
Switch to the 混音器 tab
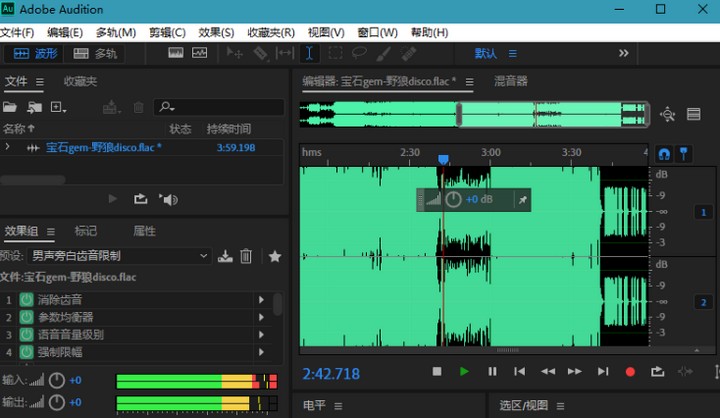(x=511, y=81)
